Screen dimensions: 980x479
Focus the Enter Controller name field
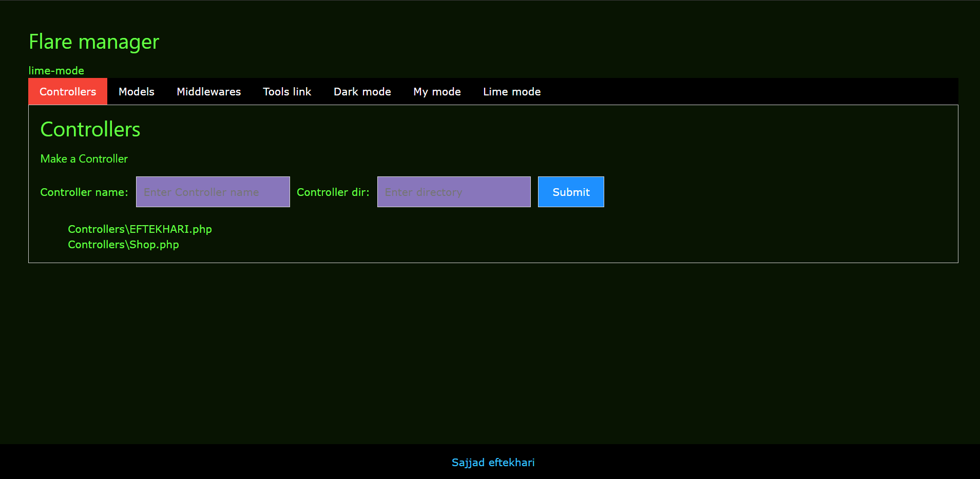coord(212,192)
